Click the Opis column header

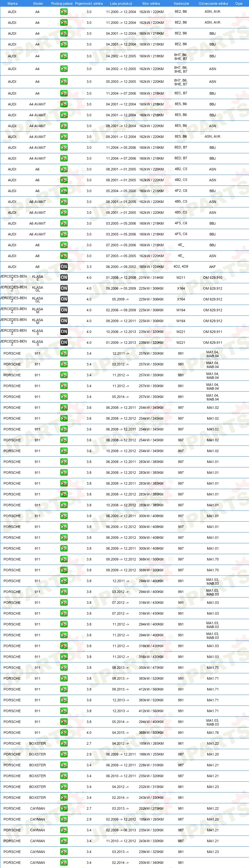(x=238, y=4)
